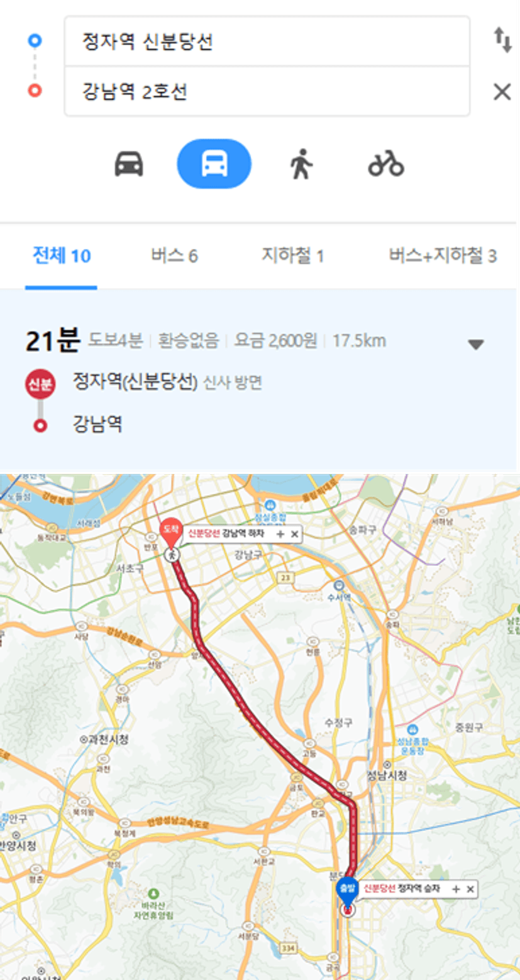Open the 버스 6 tab
The height and width of the screenshot is (980, 520).
click(x=174, y=256)
